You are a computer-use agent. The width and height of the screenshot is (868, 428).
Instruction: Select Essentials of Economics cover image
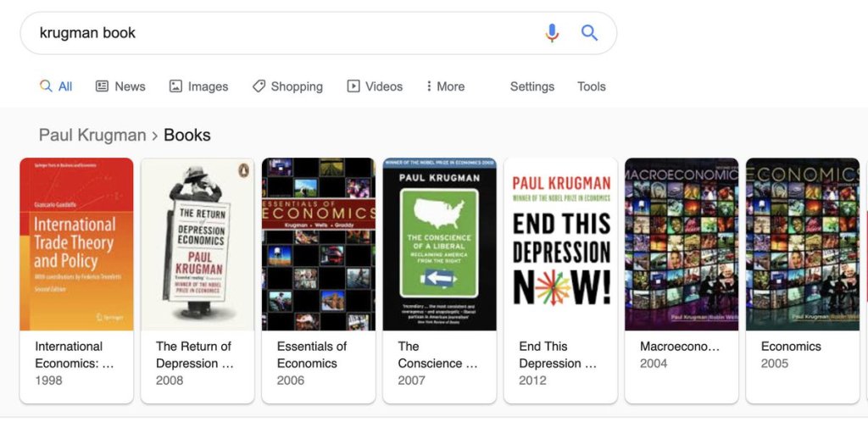click(319, 244)
